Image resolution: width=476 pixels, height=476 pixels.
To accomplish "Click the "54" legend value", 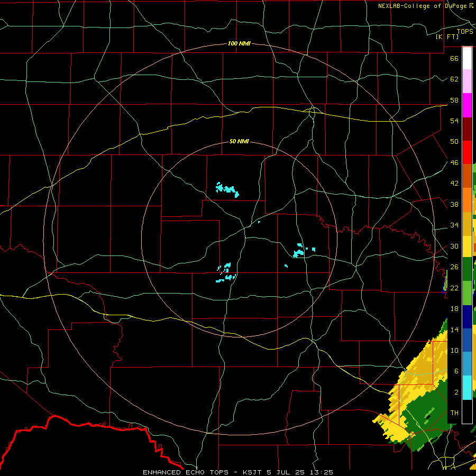I will click(x=454, y=121).
